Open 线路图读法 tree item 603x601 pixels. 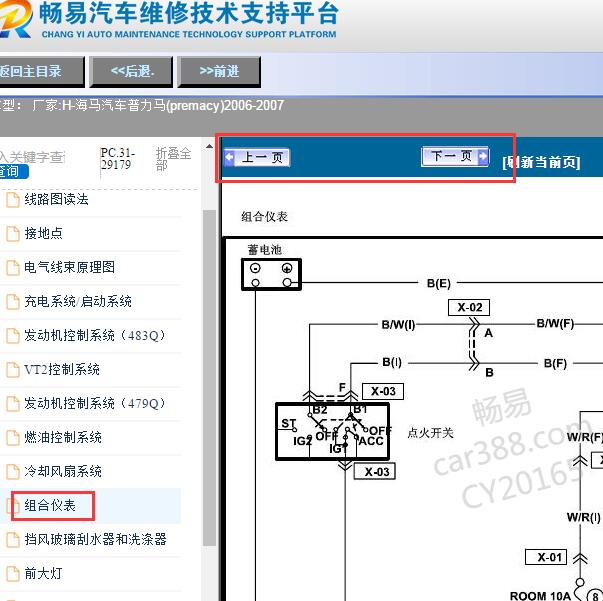pyautogui.click(x=56, y=199)
